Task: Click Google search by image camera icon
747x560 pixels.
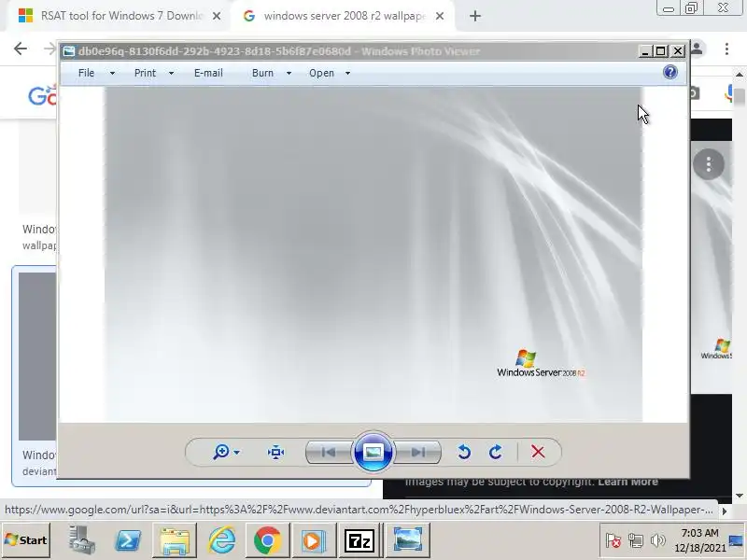Action: (695, 93)
